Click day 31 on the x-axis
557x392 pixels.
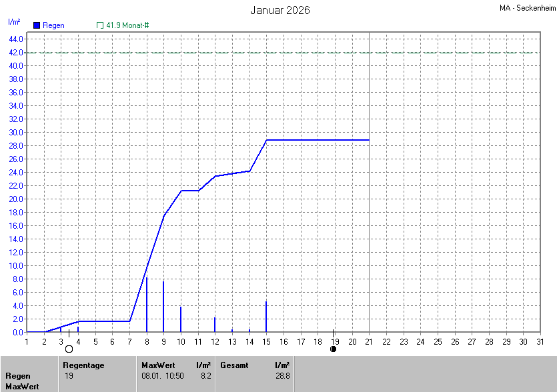(540, 341)
